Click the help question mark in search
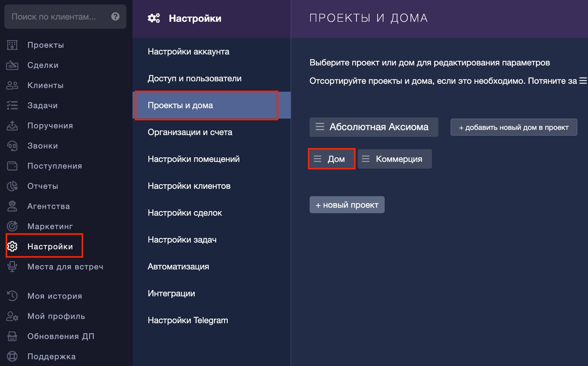588x366 pixels. (115, 16)
